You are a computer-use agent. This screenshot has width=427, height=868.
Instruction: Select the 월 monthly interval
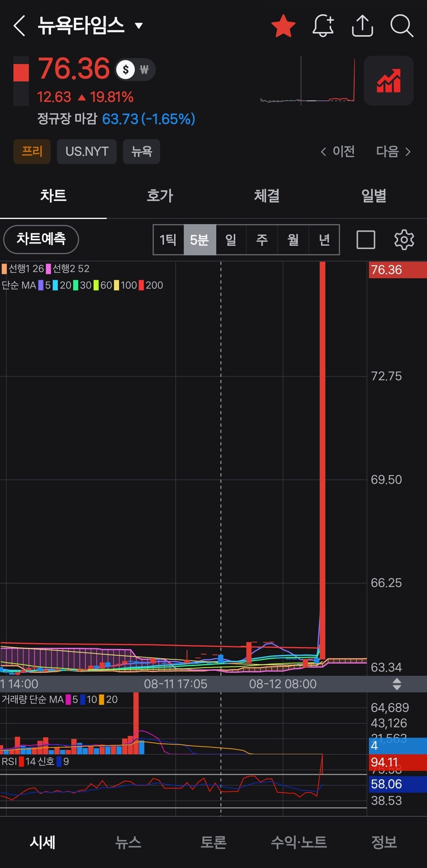tap(293, 240)
